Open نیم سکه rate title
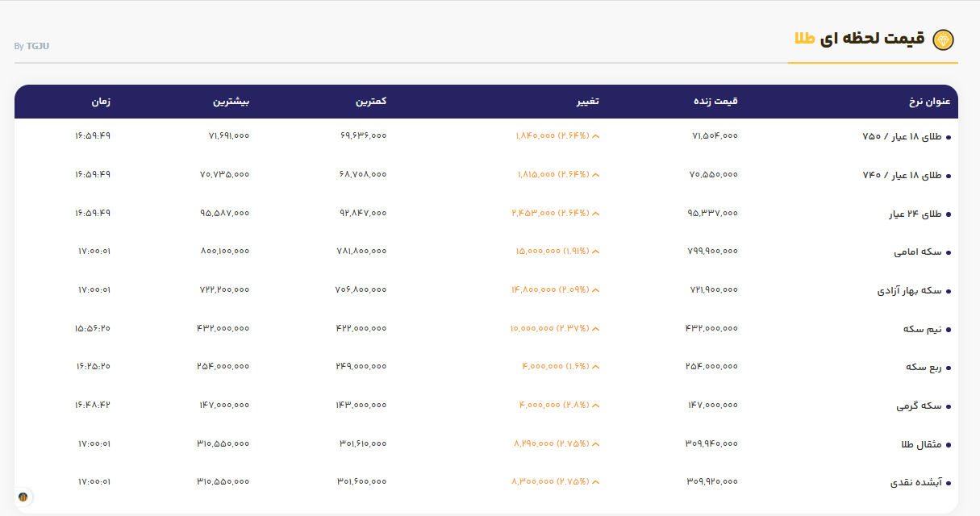980x516 pixels. coord(923,329)
